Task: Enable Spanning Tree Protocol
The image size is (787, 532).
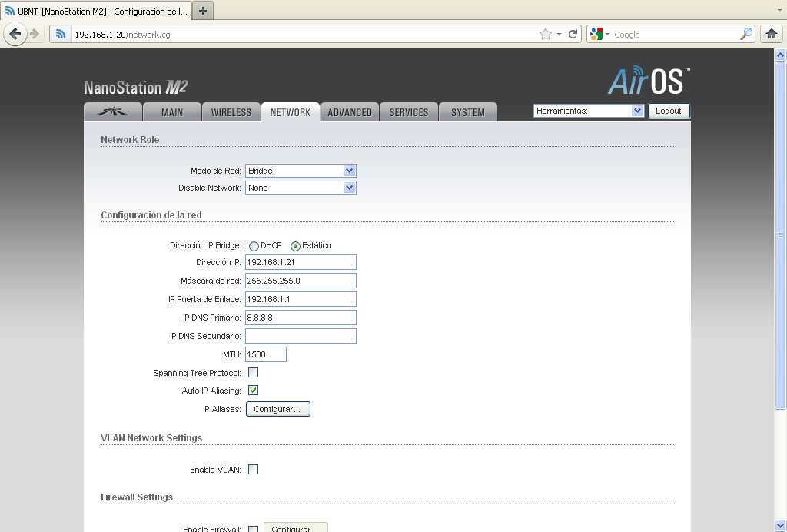Action: click(253, 371)
